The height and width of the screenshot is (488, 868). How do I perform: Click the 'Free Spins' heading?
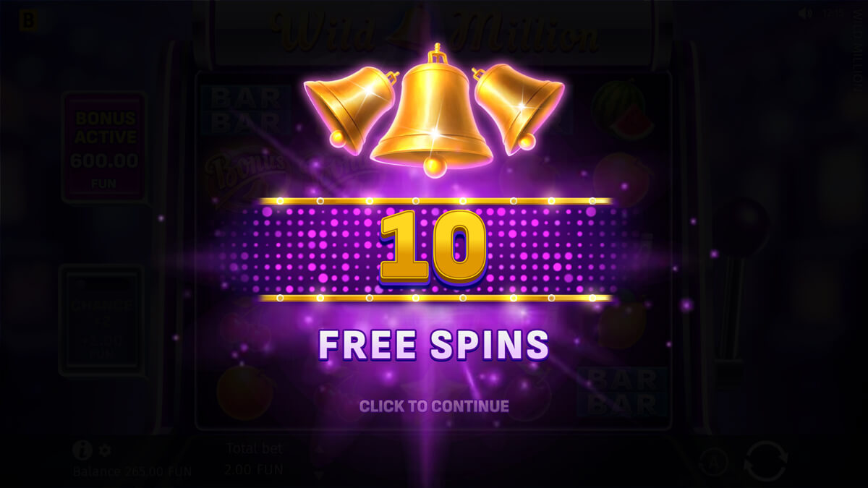[x=434, y=345]
